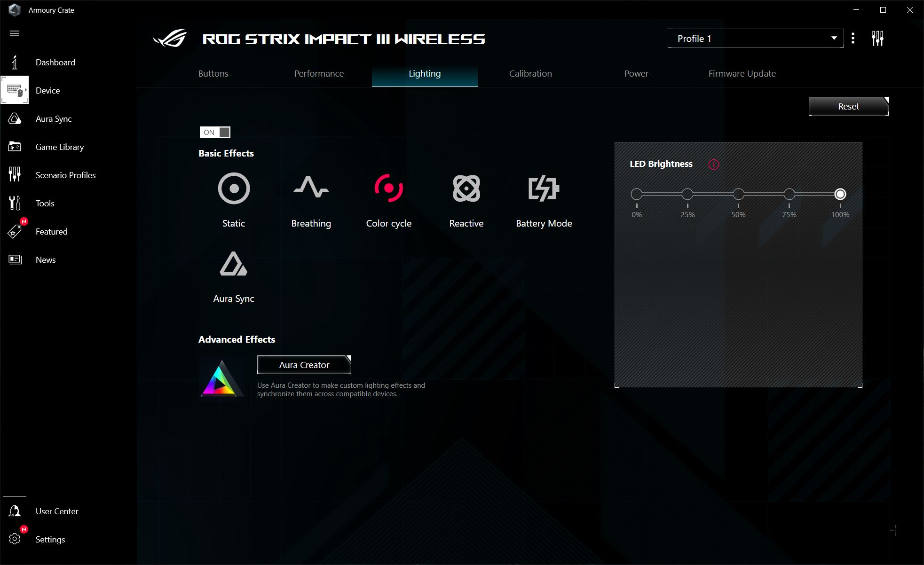Click the Game Library label
924x565 pixels.
pos(60,147)
